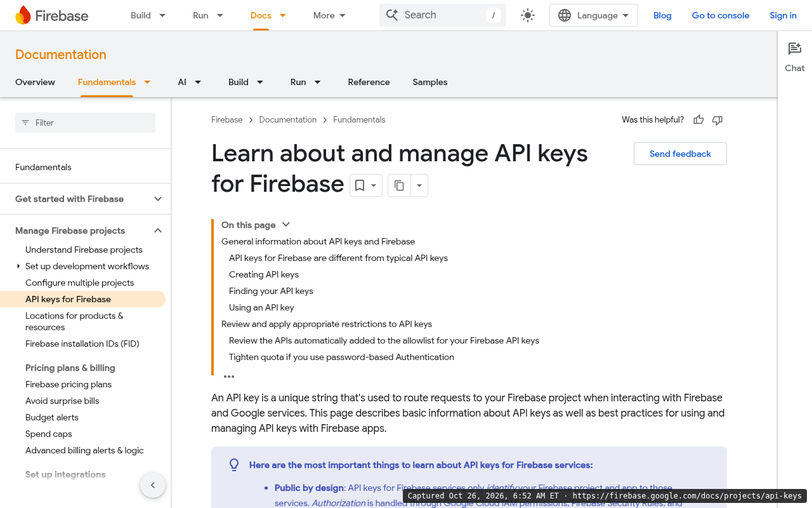Click the three-dot more items in page contents
The width and height of the screenshot is (812, 508).
229,377
